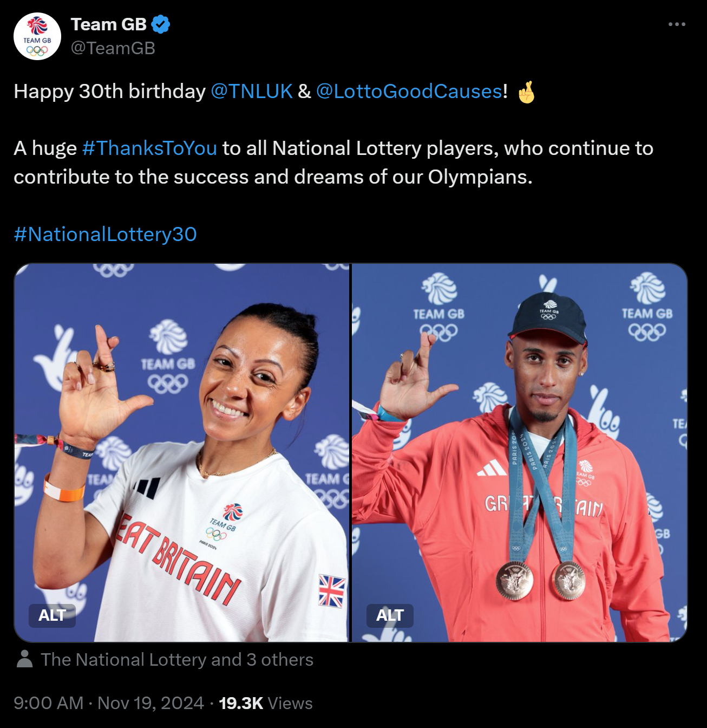Click the Team GB display name

pyautogui.click(x=109, y=24)
